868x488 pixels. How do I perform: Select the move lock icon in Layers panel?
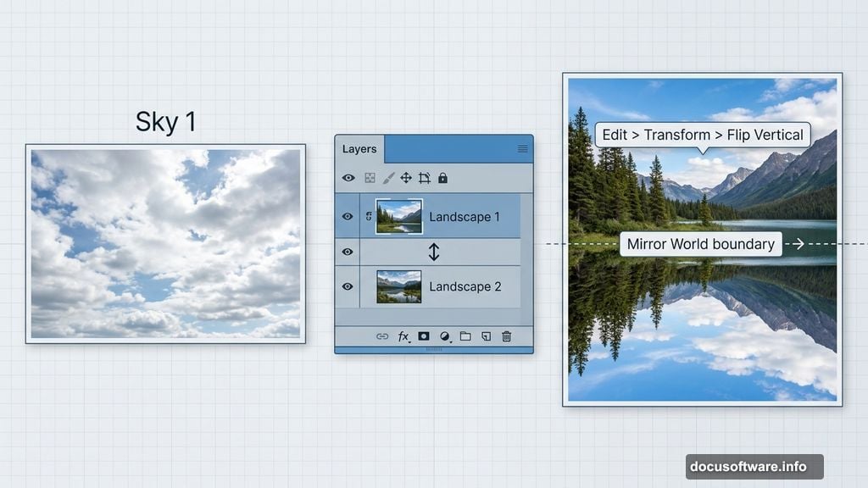pyautogui.click(x=406, y=178)
